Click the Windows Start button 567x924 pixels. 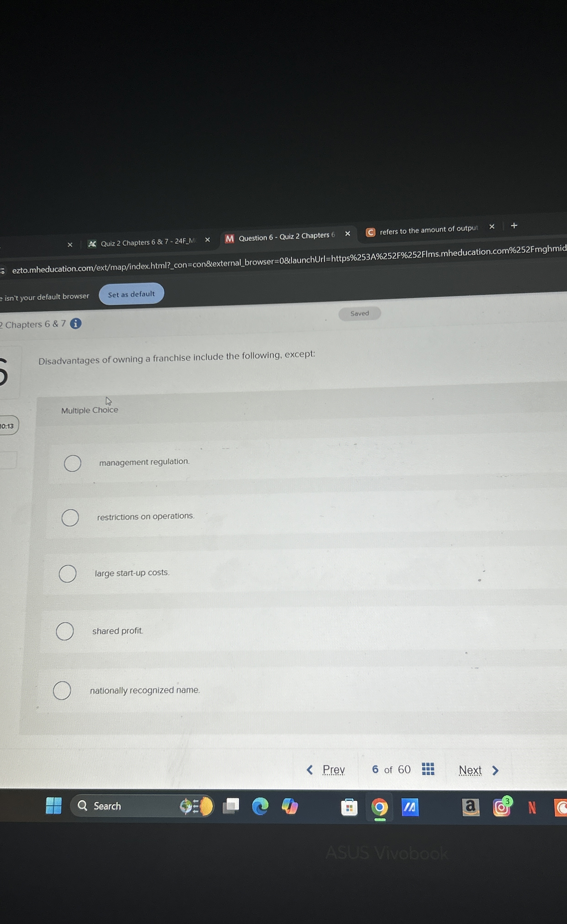(x=53, y=805)
